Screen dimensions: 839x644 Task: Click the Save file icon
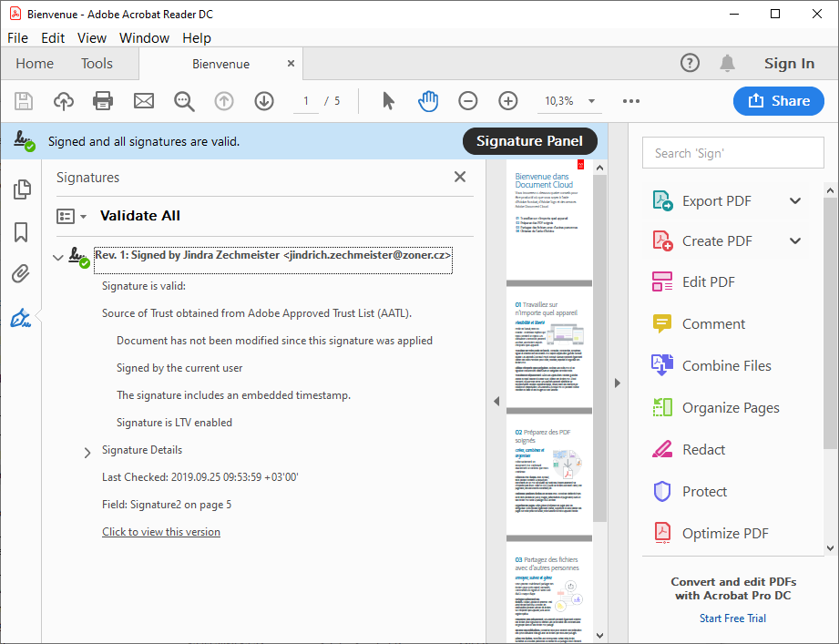click(23, 101)
